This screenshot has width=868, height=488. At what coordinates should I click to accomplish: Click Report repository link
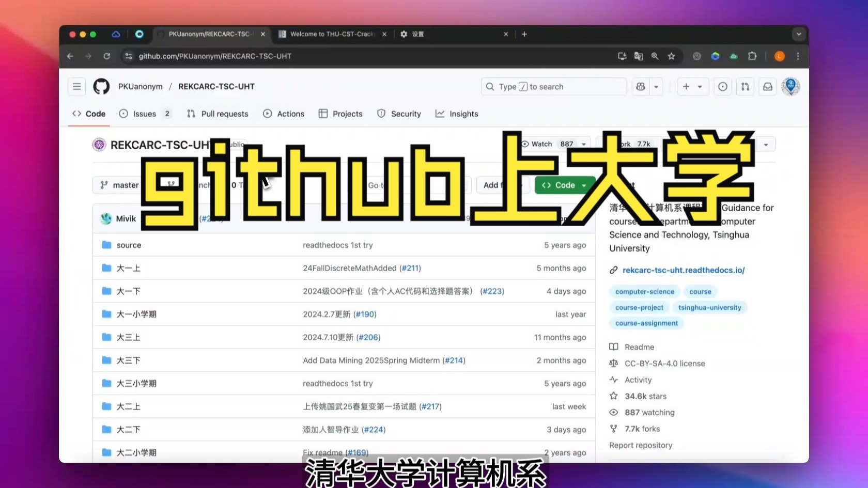[641, 445]
